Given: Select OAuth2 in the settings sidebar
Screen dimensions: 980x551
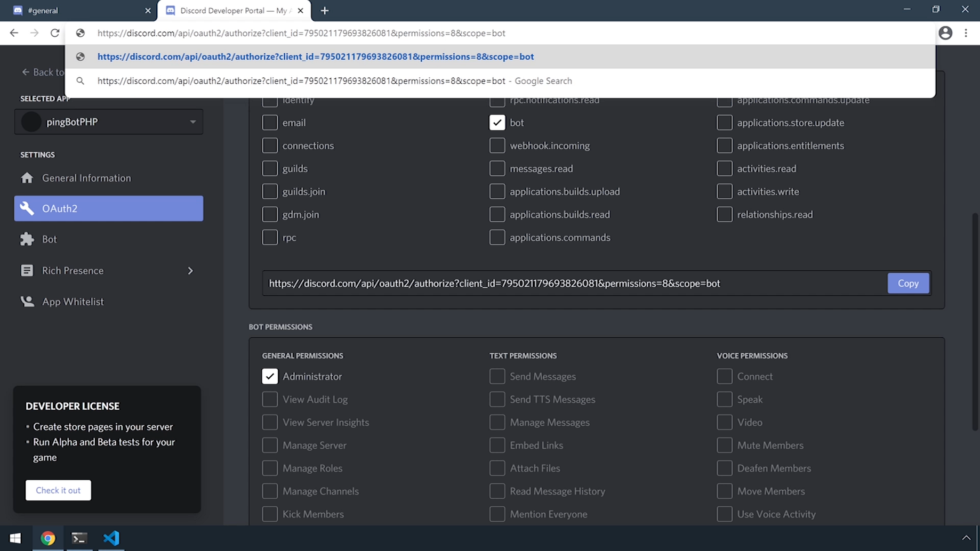Looking at the screenshot, I should pos(109,208).
